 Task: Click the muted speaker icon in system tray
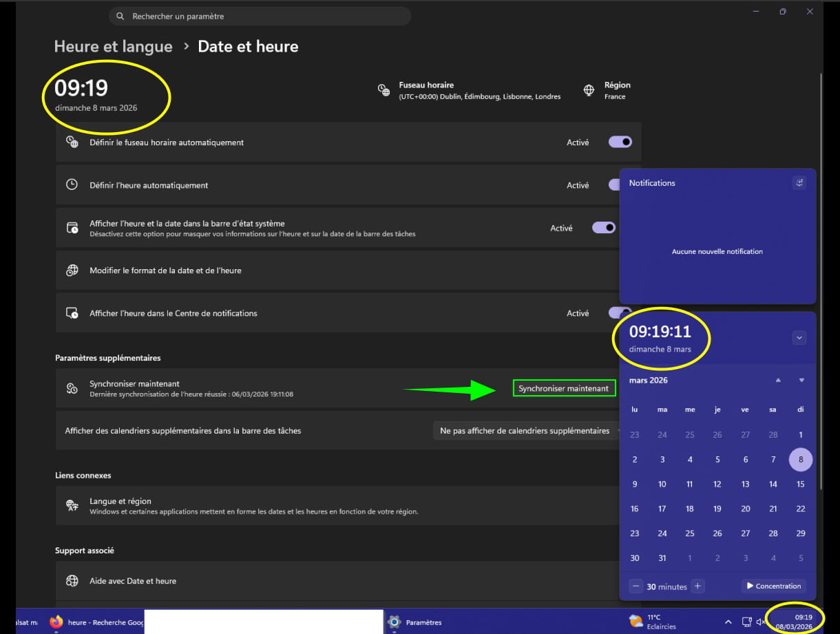coord(761,622)
